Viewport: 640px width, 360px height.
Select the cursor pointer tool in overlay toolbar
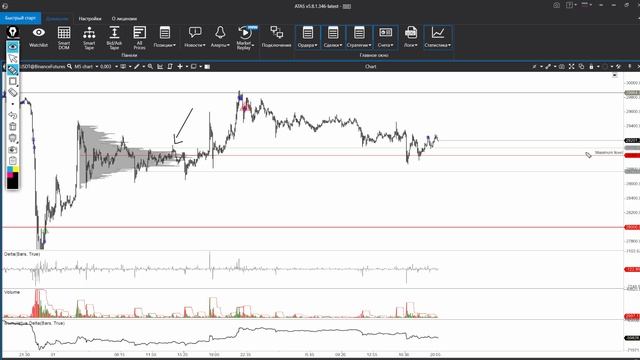13,59
